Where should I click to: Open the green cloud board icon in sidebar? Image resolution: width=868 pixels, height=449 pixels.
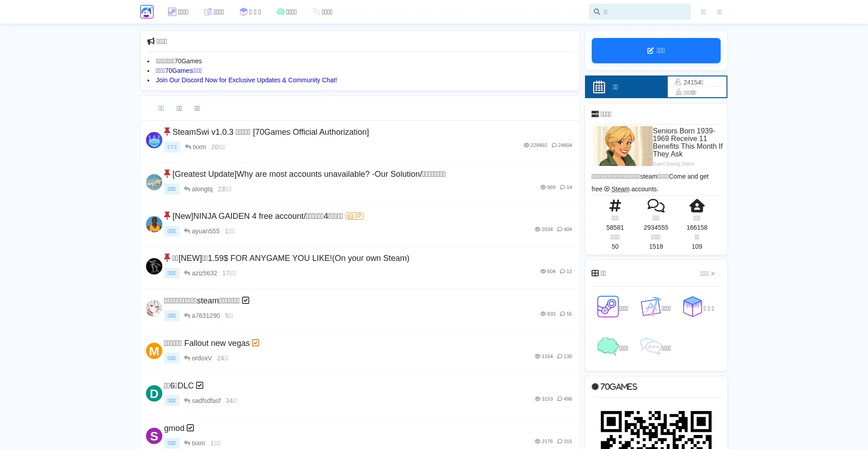608,346
